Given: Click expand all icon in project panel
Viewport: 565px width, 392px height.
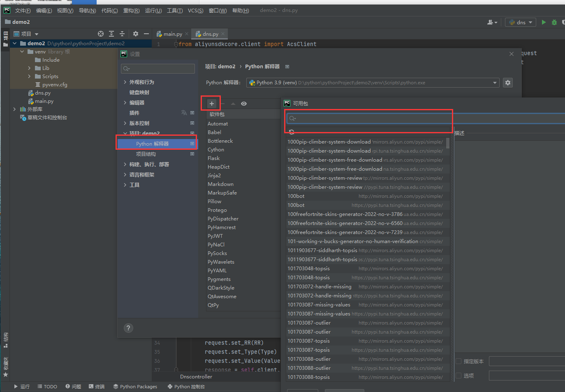Looking at the screenshot, I should coord(111,34).
